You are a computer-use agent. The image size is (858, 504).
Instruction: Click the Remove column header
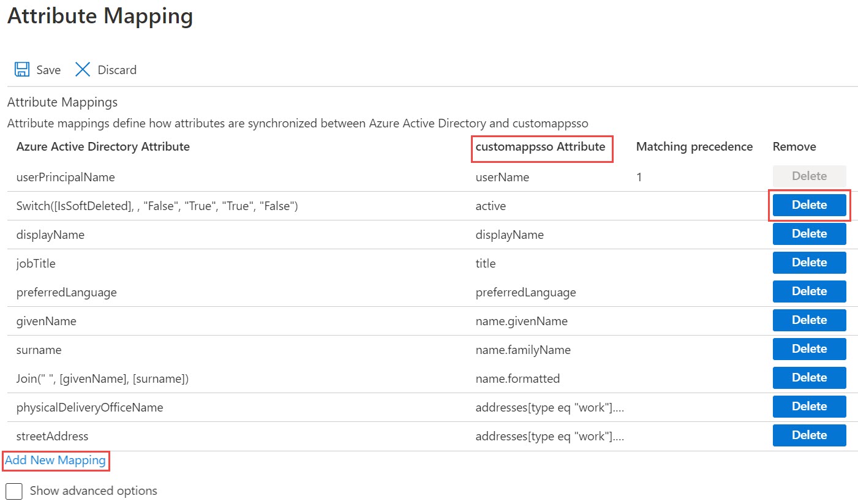tap(794, 147)
